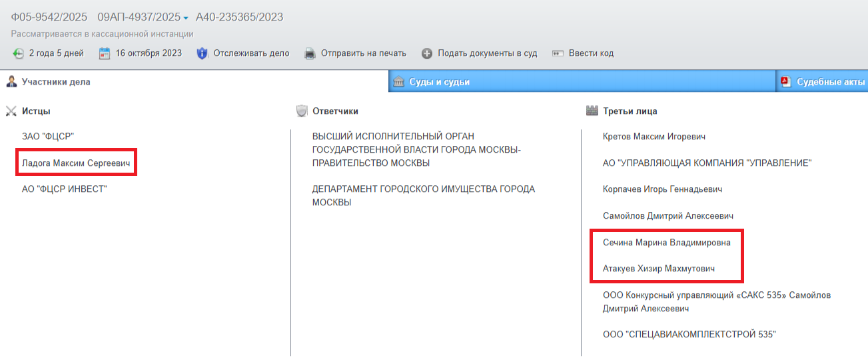This screenshot has height=358, width=868.
Task: Click the clock duration icon
Action: 18,53
